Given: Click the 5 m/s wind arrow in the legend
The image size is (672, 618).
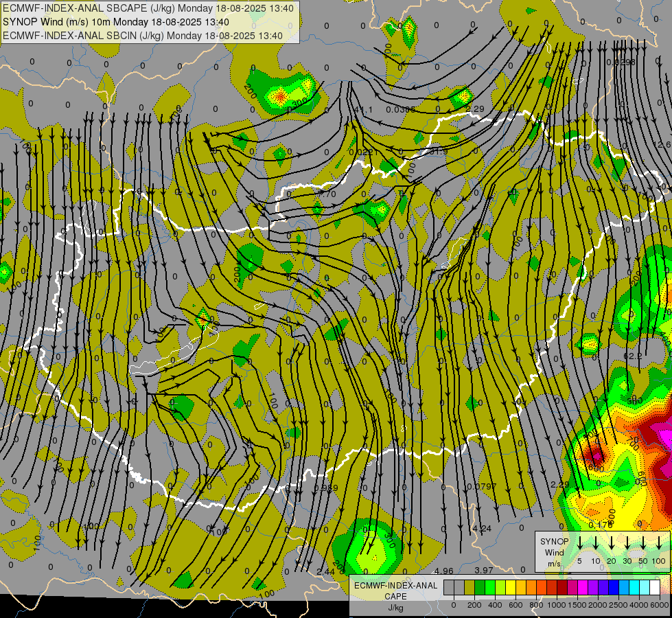Looking at the screenshot, I should [580, 542].
